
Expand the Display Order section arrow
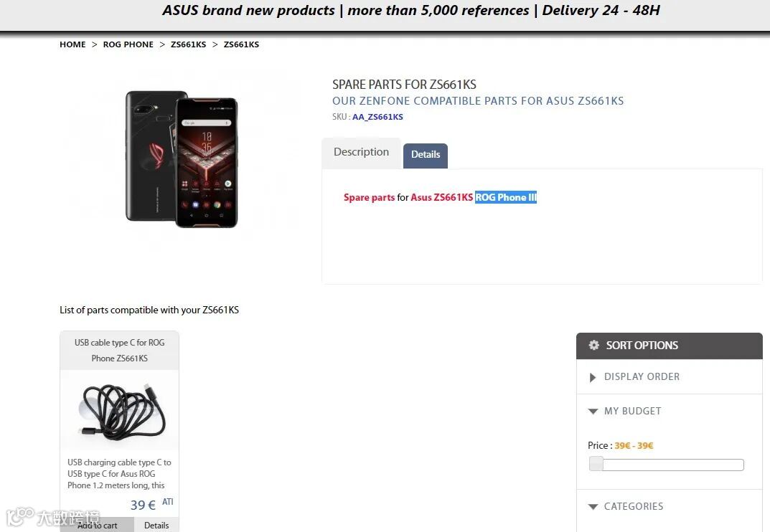[x=592, y=377]
